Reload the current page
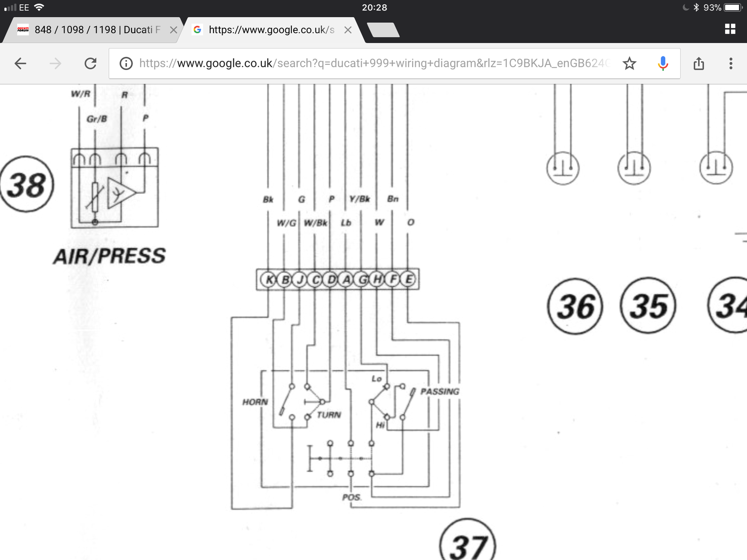The height and width of the screenshot is (560, 747). [91, 63]
